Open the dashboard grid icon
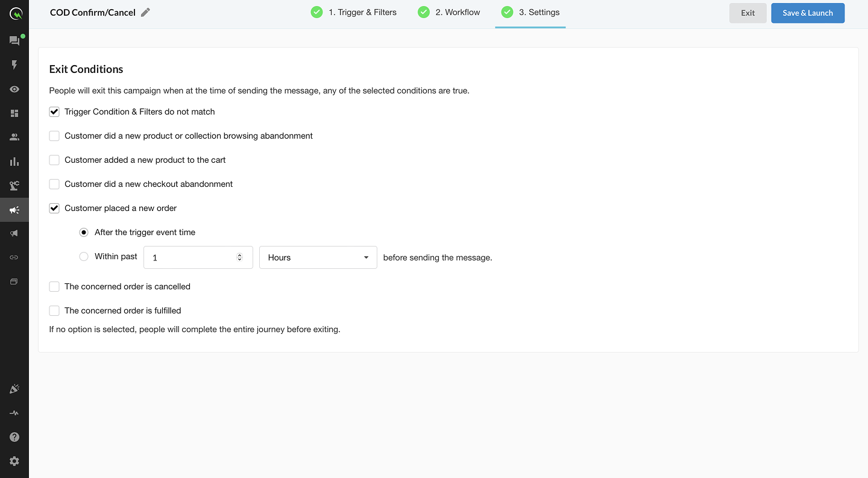868x478 pixels. pos(14,113)
